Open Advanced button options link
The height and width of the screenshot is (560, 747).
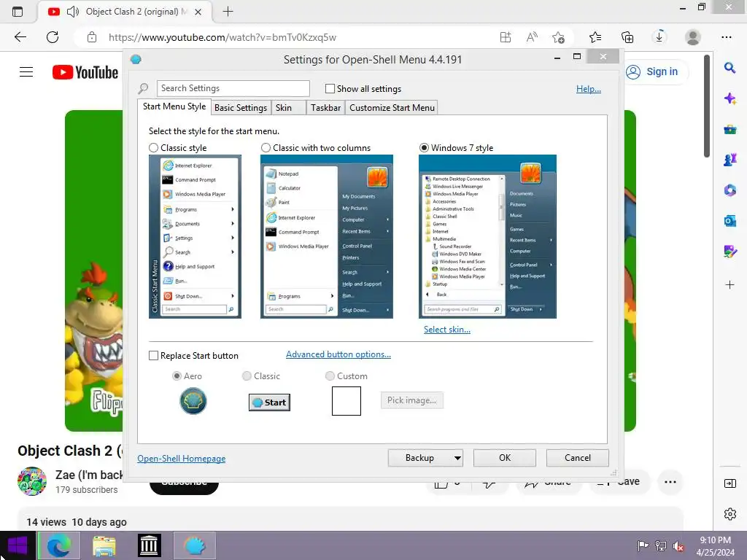click(338, 354)
